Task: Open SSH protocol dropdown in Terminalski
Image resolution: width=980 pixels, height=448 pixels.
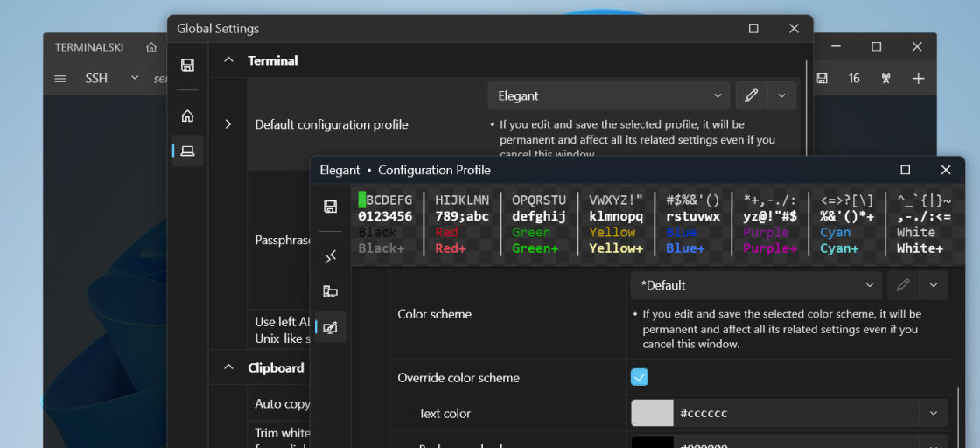Action: [x=112, y=79]
